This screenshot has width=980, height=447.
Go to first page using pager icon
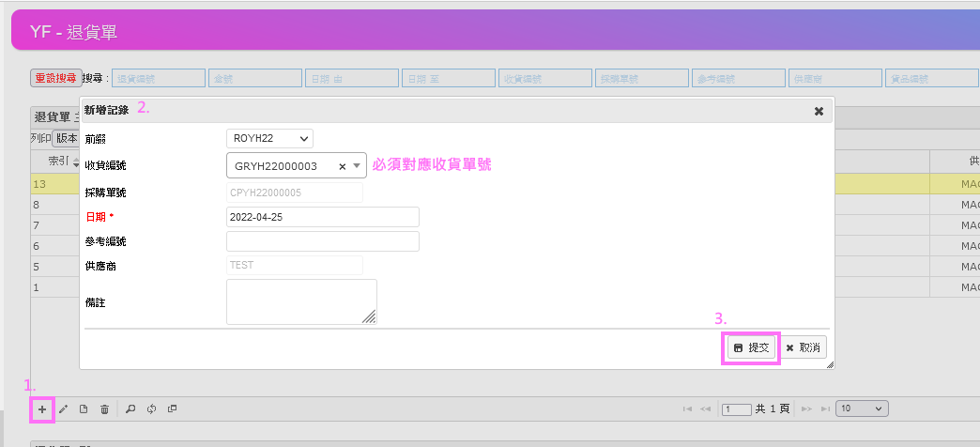(x=687, y=408)
